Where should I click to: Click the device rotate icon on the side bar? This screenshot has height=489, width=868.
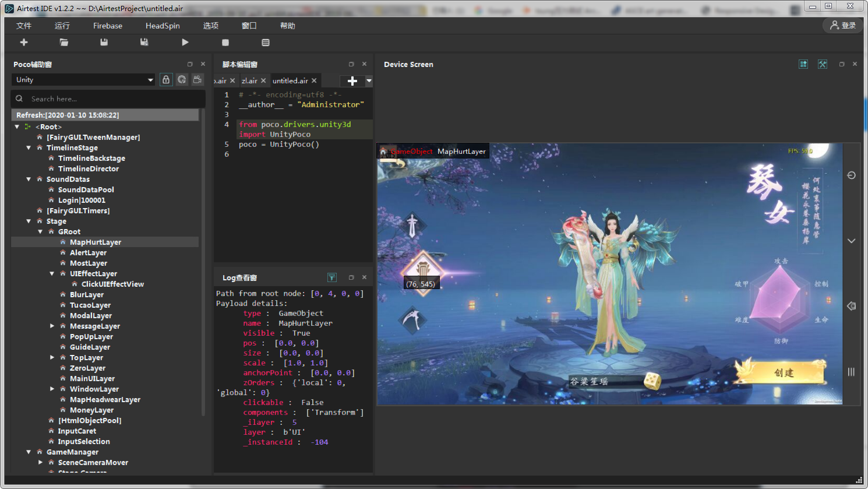coord(851,175)
